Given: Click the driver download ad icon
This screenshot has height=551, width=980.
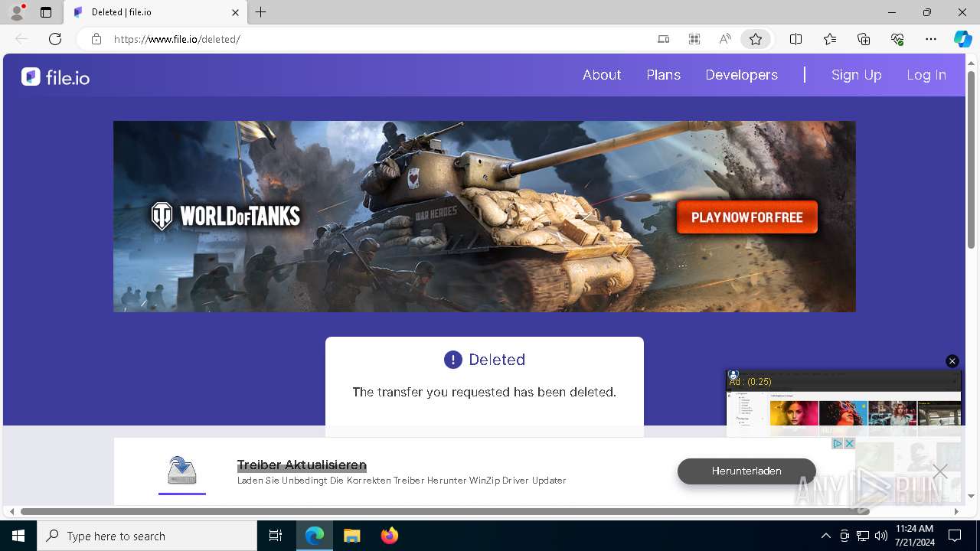Looking at the screenshot, I should [182, 471].
